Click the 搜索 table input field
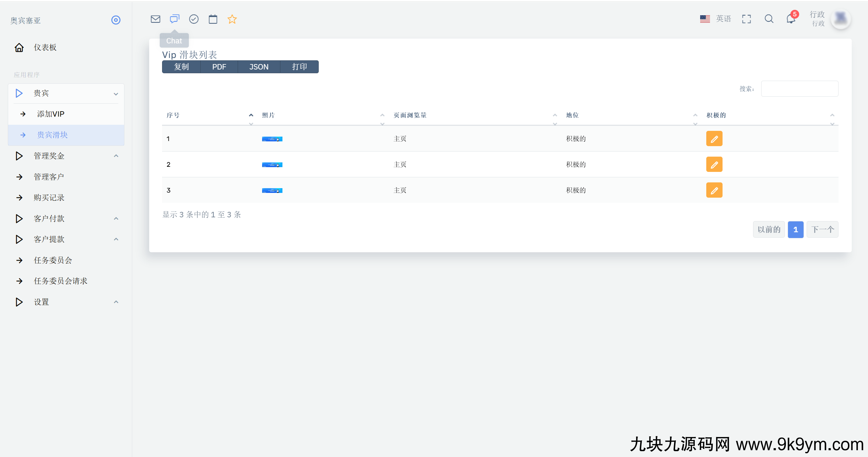This screenshot has height=457, width=868. (800, 89)
